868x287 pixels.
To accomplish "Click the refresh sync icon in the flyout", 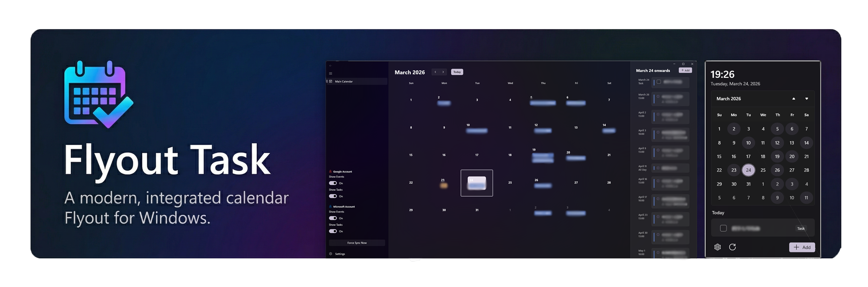I will (x=732, y=247).
